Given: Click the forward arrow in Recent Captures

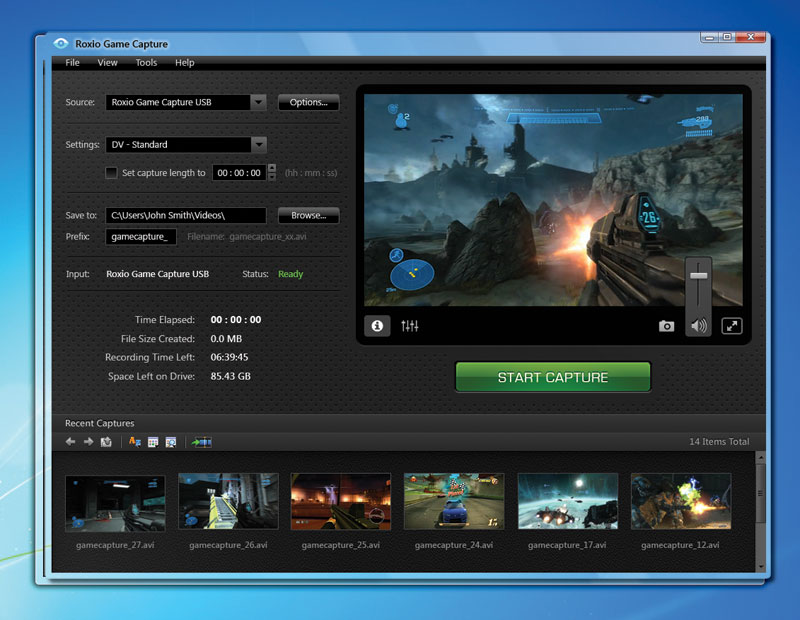Looking at the screenshot, I should [x=88, y=441].
